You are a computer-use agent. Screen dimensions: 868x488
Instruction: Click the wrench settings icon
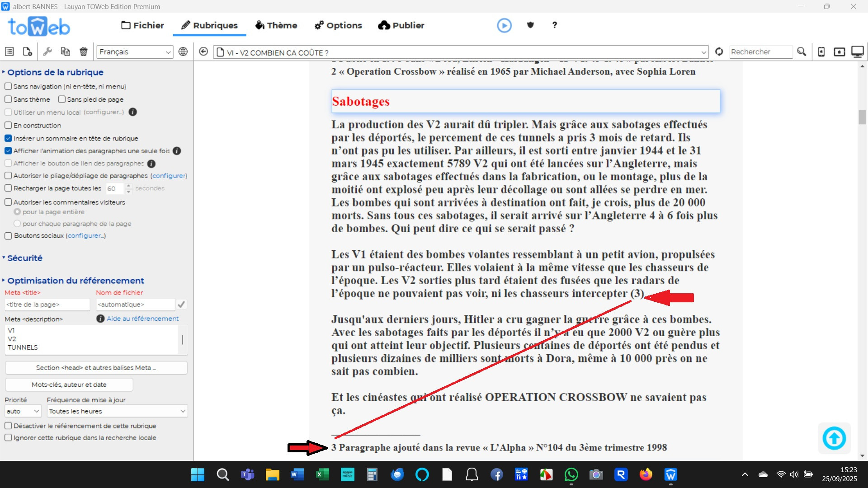click(x=47, y=52)
